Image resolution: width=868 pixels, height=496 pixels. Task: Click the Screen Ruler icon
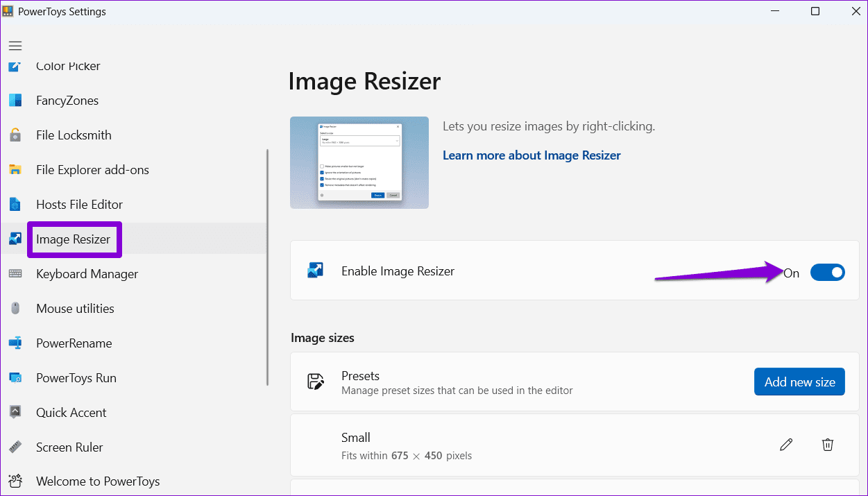click(x=15, y=447)
